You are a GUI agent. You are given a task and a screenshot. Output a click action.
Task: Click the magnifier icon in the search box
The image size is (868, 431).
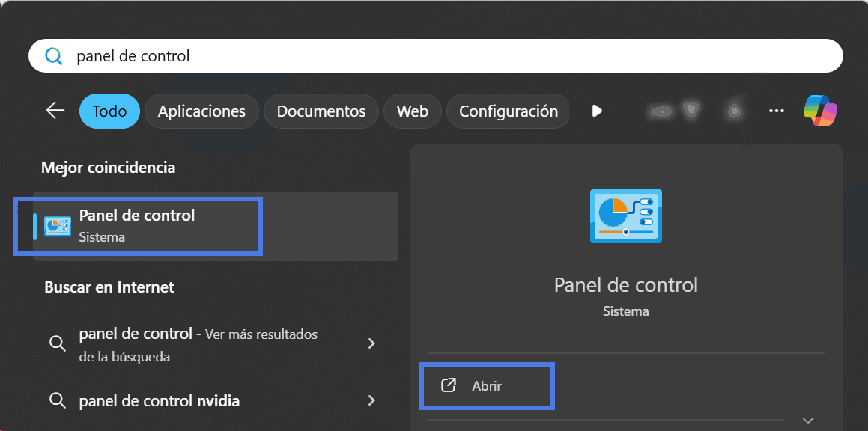pos(53,57)
